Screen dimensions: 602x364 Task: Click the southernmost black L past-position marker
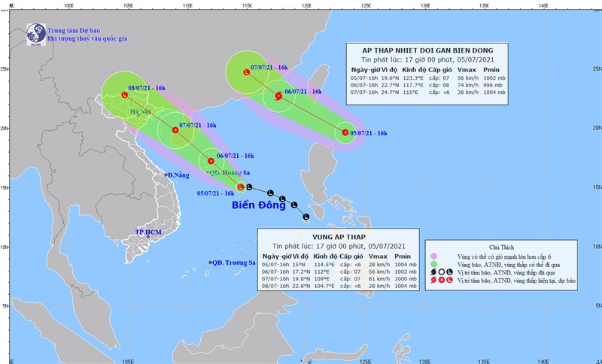tap(306, 217)
